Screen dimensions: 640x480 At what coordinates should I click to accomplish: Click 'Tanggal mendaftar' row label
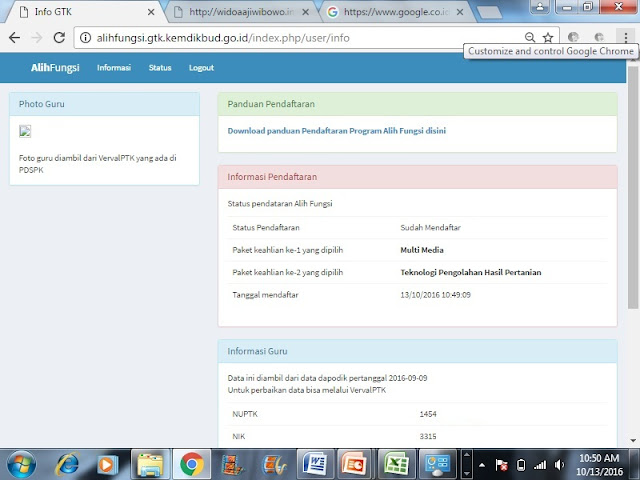coord(265,295)
